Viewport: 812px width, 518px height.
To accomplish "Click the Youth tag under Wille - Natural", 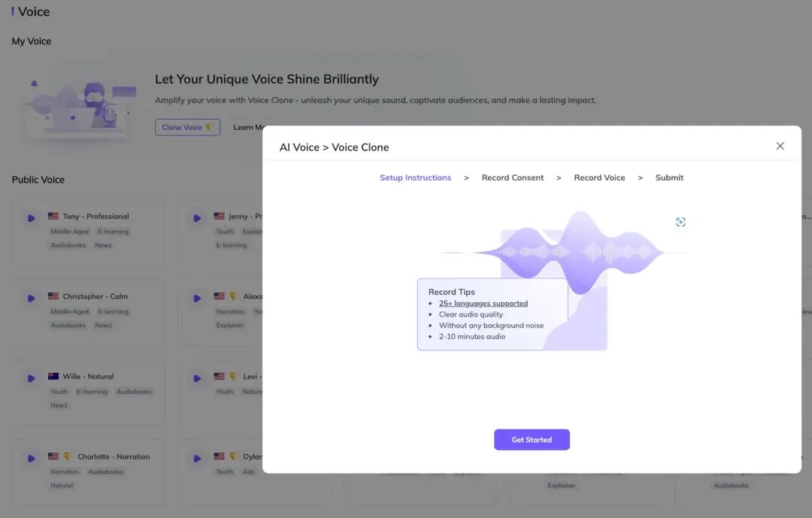I will pyautogui.click(x=59, y=392).
